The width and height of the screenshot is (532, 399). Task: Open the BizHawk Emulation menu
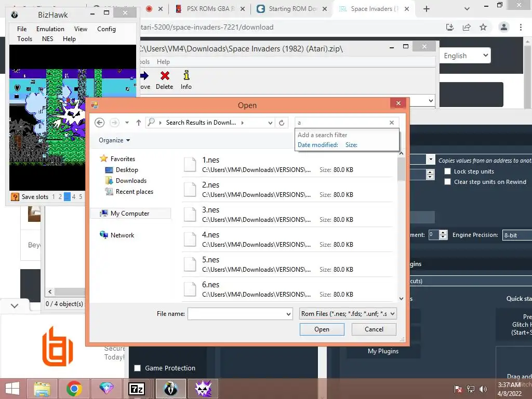pyautogui.click(x=50, y=29)
